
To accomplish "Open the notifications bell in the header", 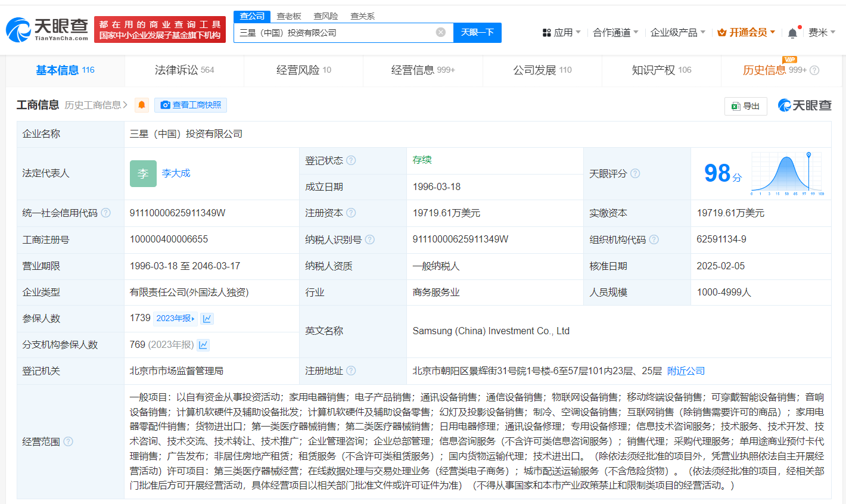I will [x=792, y=33].
